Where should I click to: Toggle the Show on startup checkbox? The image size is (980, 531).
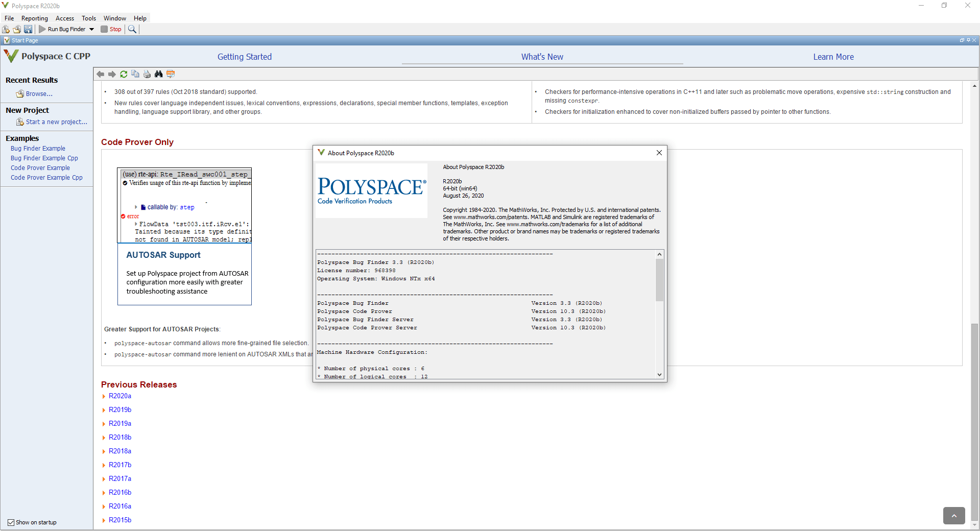[x=11, y=522]
